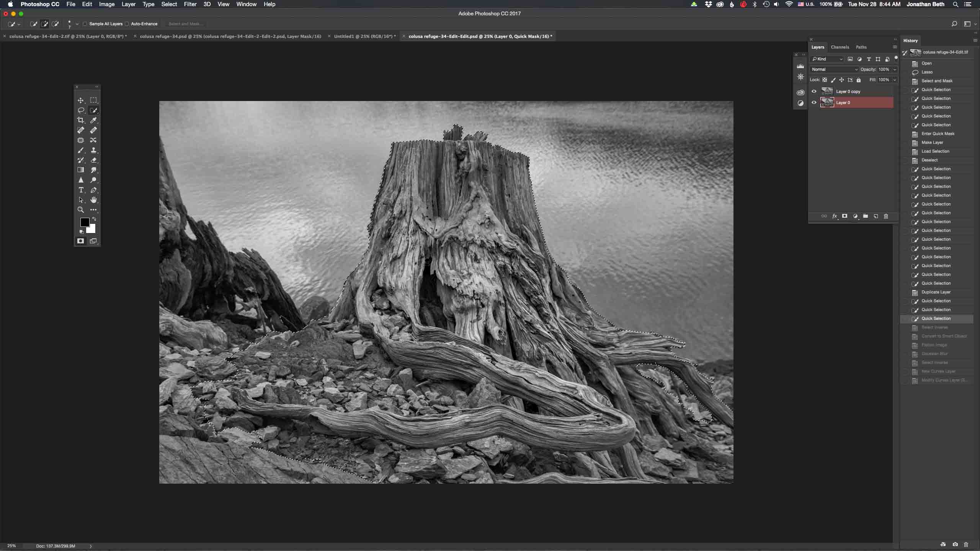
Task: Open the Edit Toolbar three-dots menu
Action: tap(93, 210)
